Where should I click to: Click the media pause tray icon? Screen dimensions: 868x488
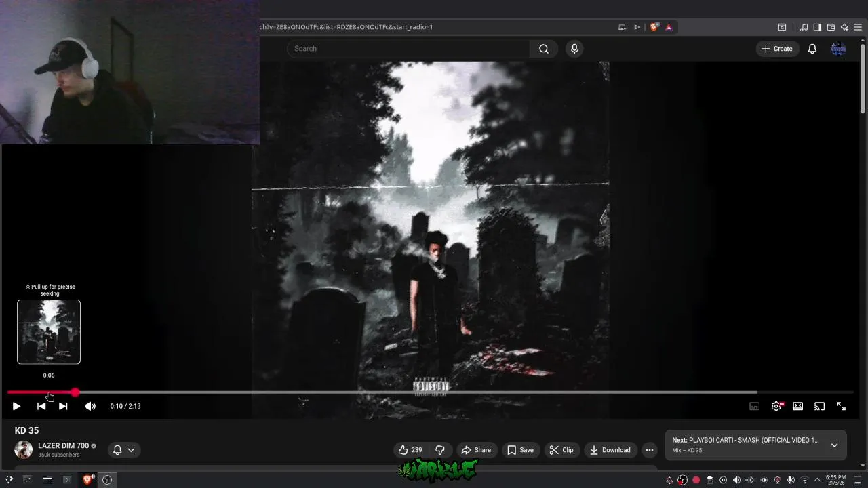[x=723, y=480]
